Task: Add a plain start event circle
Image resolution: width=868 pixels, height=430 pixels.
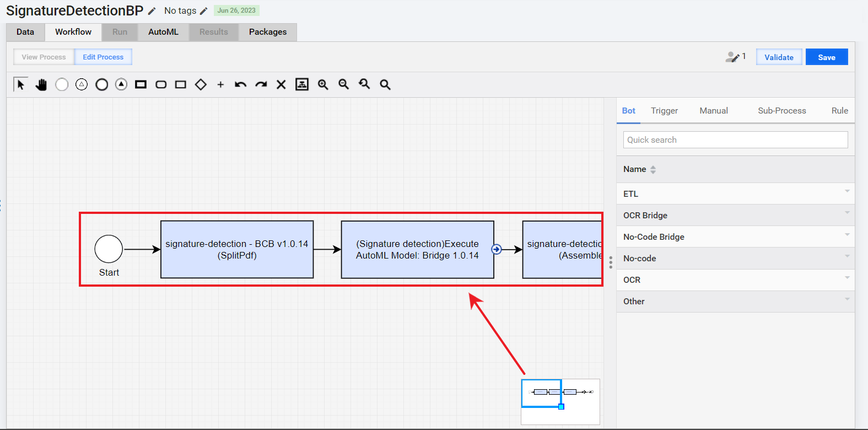Action: [62, 84]
